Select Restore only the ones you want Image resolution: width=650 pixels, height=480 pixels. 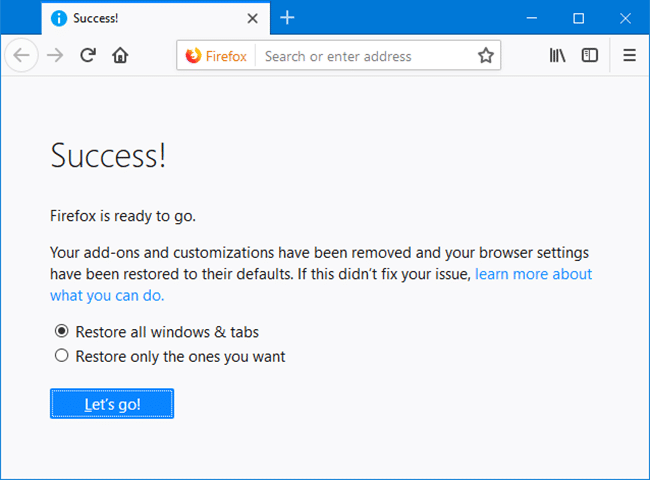[62, 356]
